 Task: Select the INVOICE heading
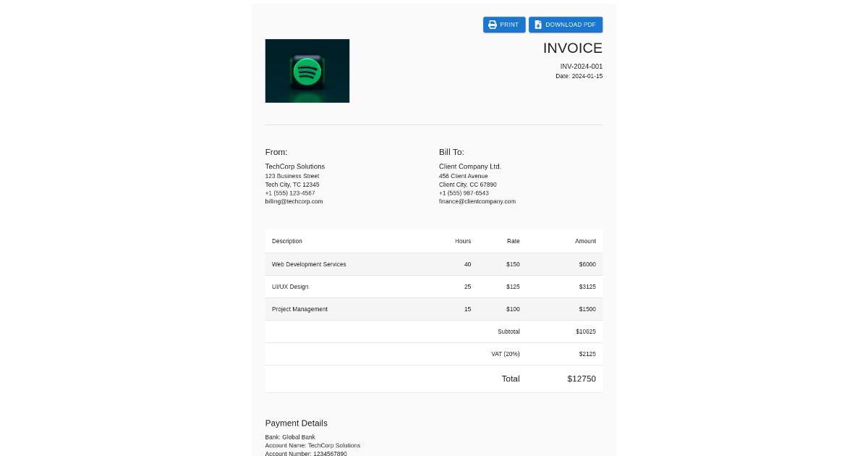pos(572,48)
